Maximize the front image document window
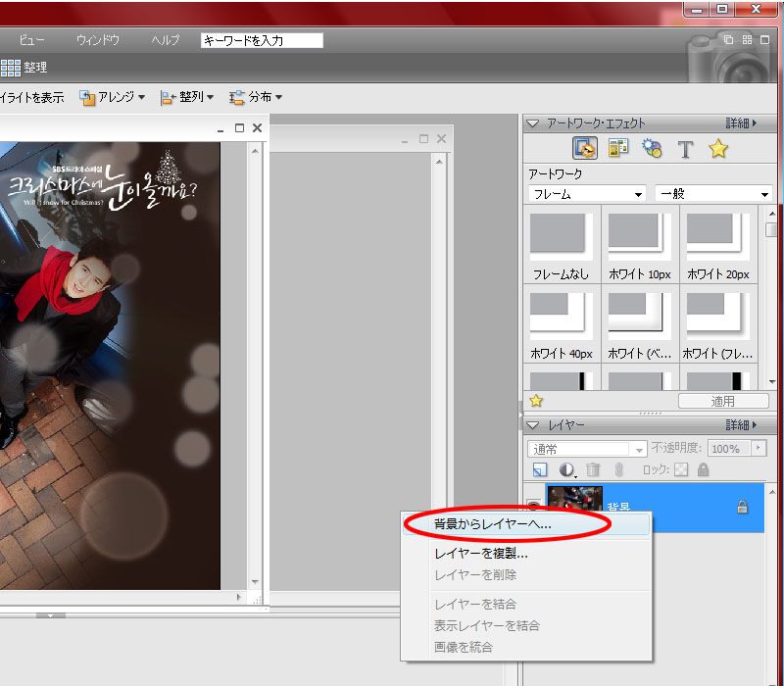This screenshot has height=686, width=784. tap(239, 128)
